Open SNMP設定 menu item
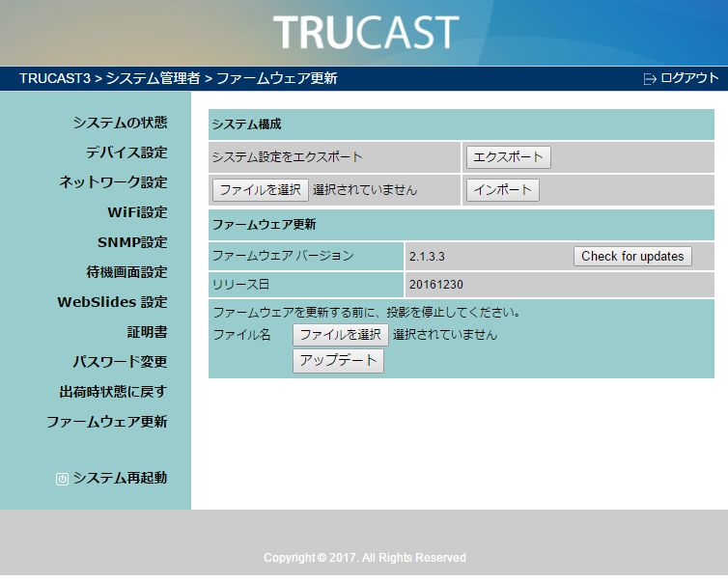Image resolution: width=728 pixels, height=582 pixels. 132,242
